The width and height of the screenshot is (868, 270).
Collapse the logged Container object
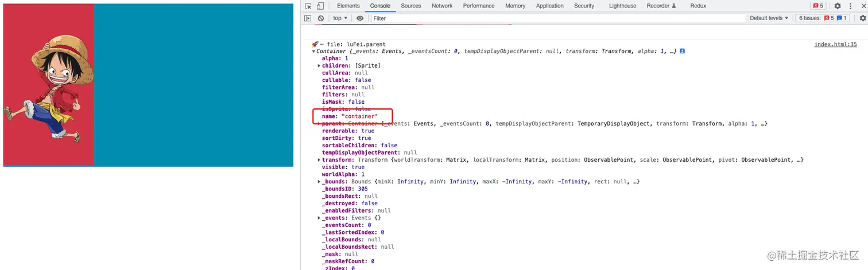313,51
